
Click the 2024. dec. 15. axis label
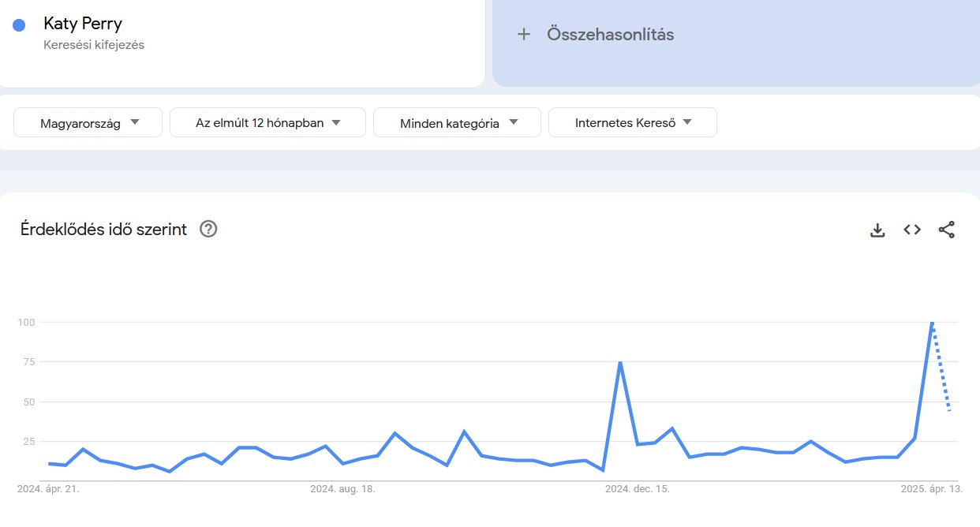click(637, 489)
